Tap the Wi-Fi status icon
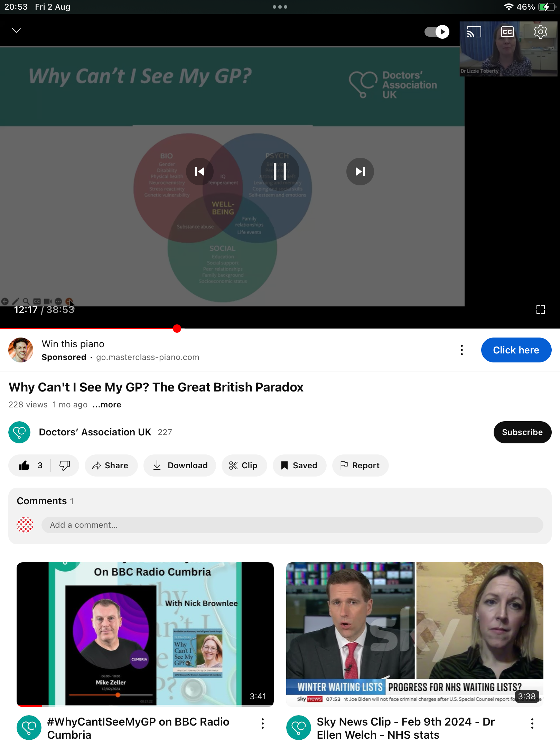The image size is (560, 747). coord(508,7)
